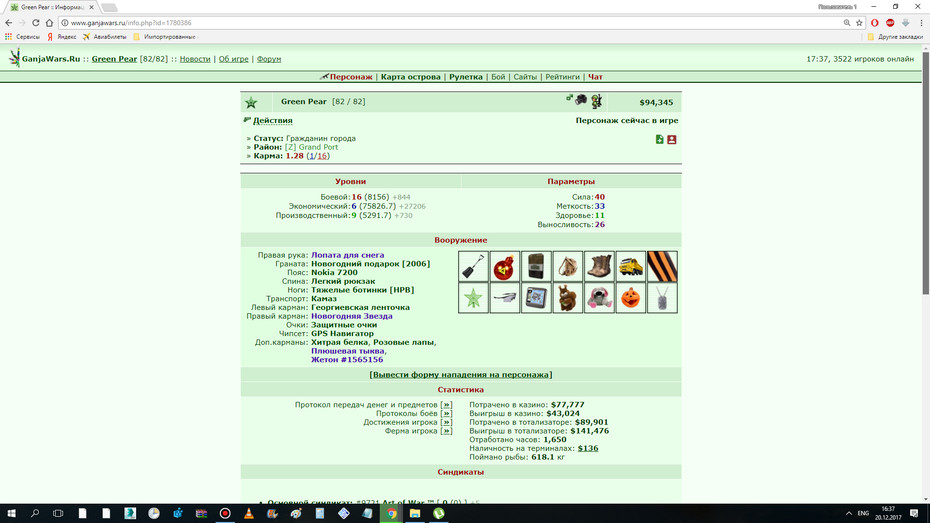Click the black helmet icon in the header
Screen dimensions: 930x523
pyautogui.click(x=581, y=100)
